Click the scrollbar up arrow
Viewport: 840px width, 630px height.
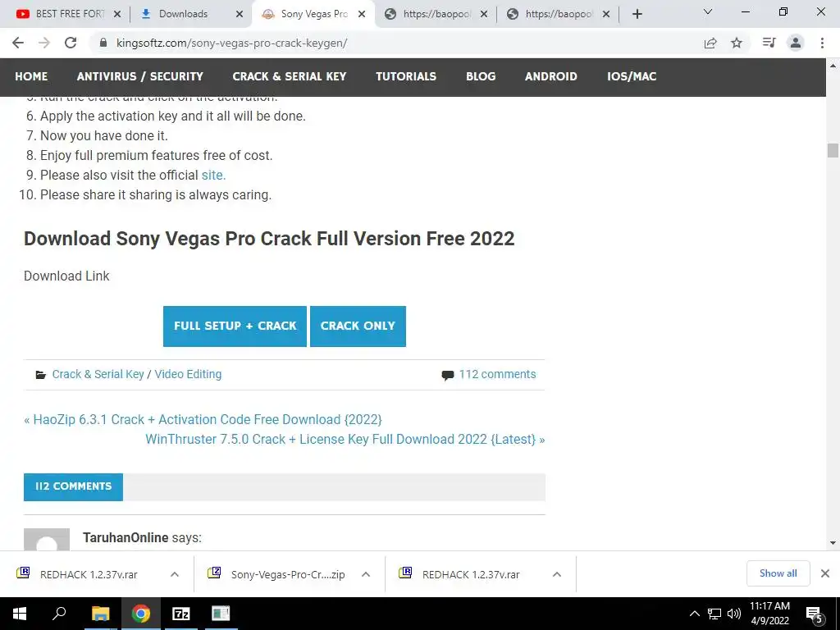833,66
